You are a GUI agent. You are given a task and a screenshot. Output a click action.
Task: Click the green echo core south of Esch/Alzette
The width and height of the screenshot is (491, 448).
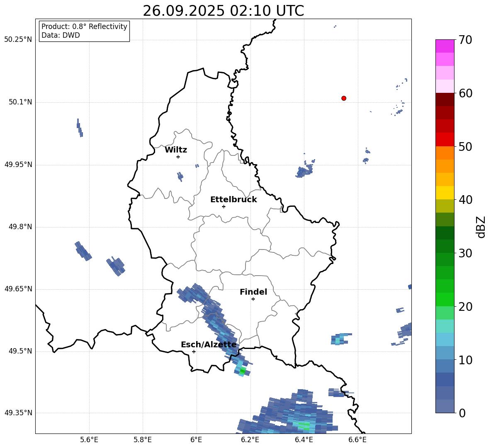point(242,371)
